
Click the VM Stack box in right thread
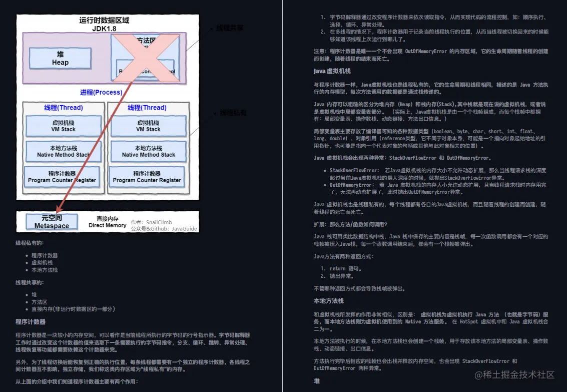point(148,125)
